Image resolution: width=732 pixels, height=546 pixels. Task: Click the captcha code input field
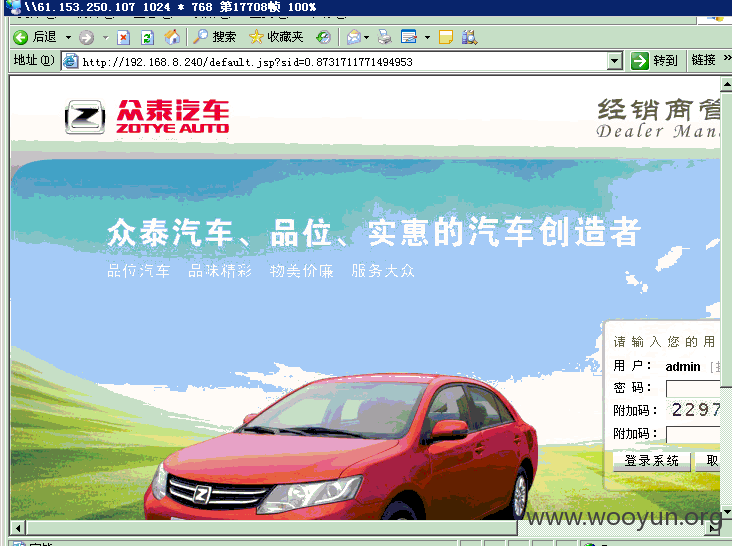click(x=693, y=434)
